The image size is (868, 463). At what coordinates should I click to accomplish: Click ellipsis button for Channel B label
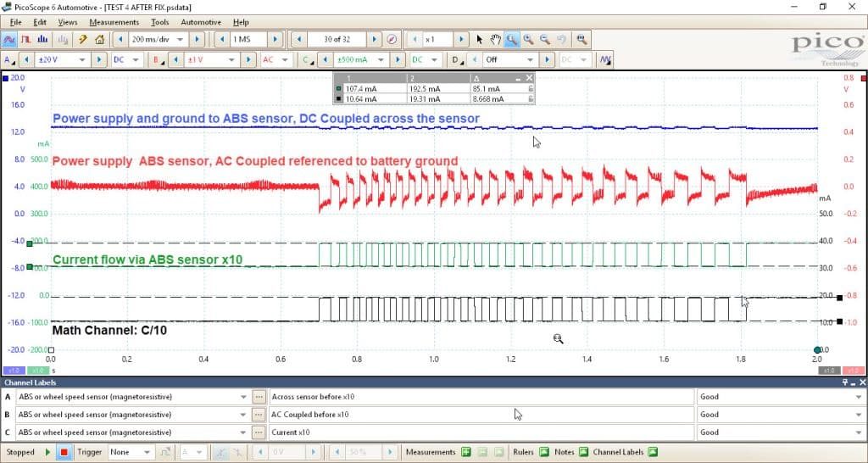coord(259,415)
